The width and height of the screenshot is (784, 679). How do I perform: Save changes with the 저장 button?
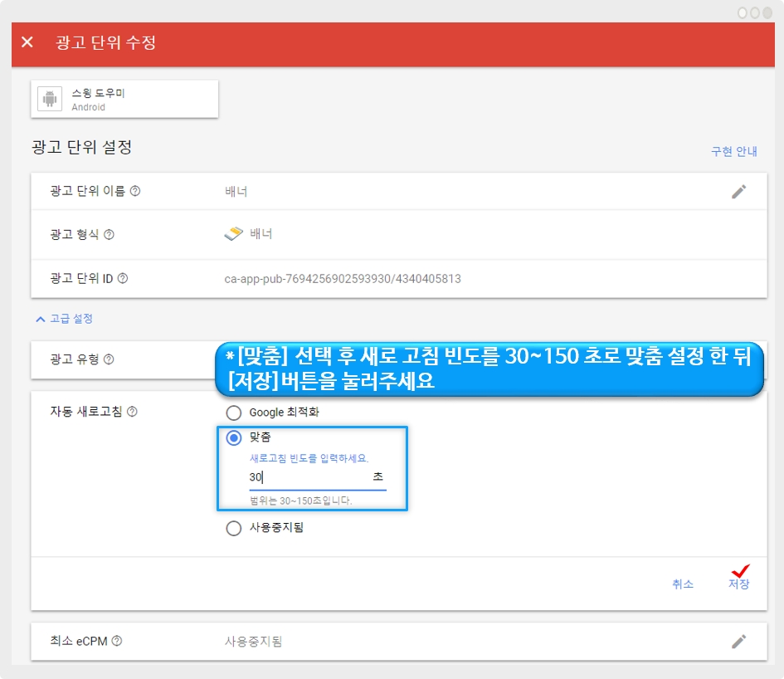(738, 584)
